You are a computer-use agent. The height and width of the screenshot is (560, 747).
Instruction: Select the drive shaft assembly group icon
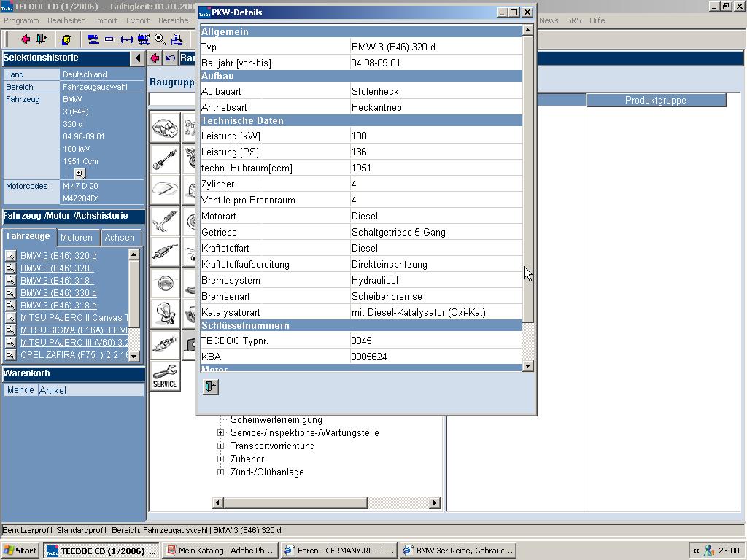[x=165, y=158]
